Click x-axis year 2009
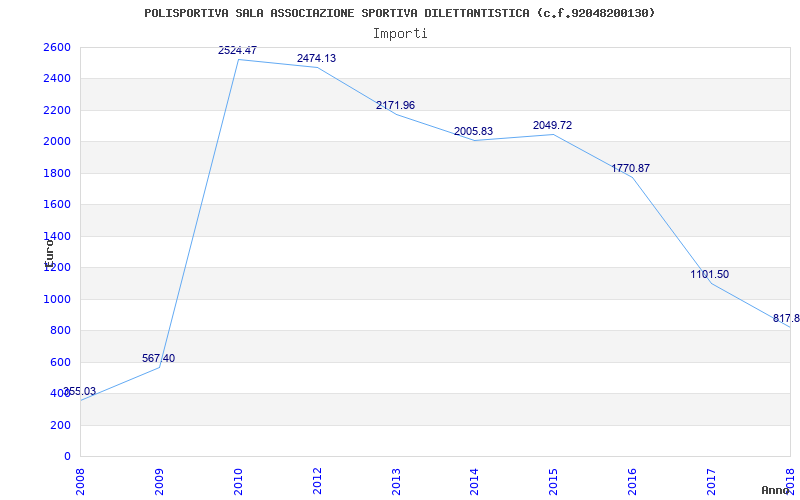Image resolution: width=800 pixels, height=500 pixels. (x=159, y=482)
